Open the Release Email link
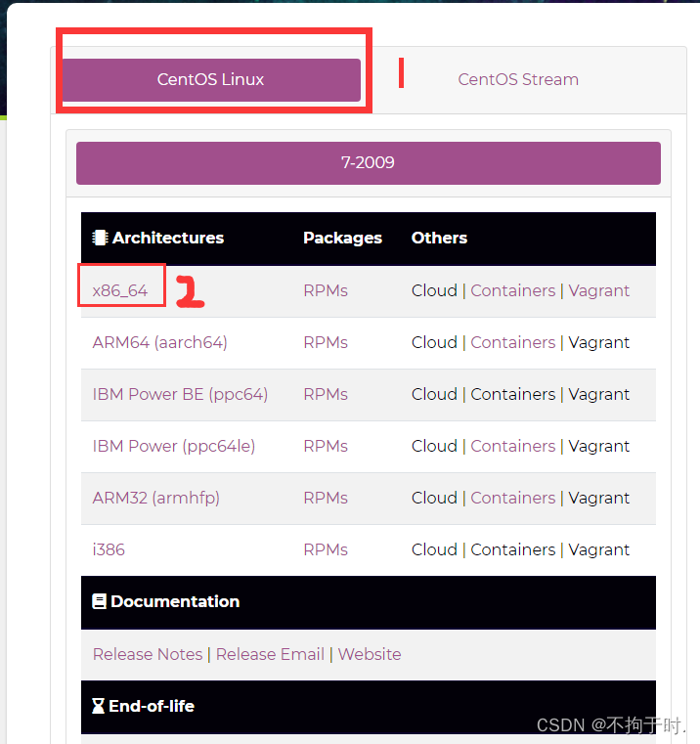 (x=270, y=654)
